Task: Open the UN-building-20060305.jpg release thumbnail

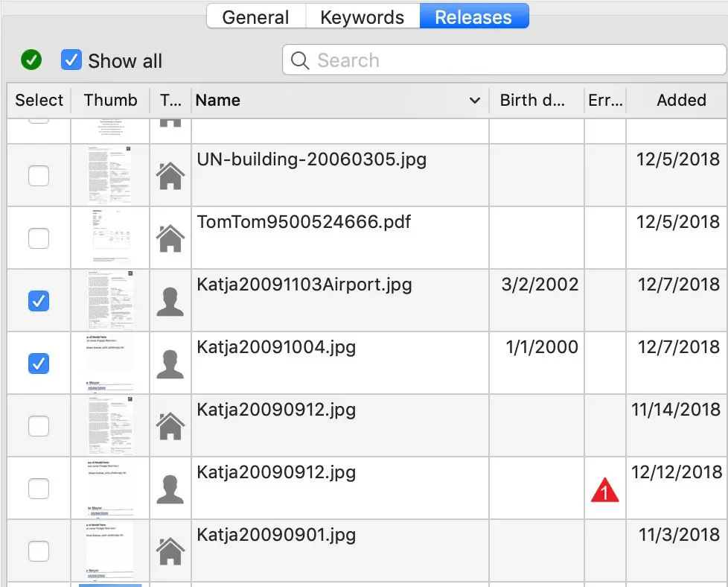Action: pyautogui.click(x=110, y=175)
